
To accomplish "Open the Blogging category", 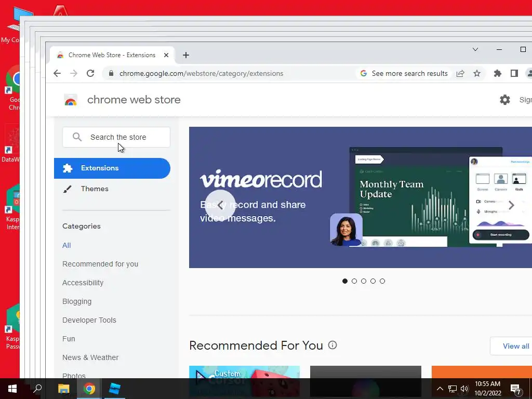I will [x=77, y=301].
